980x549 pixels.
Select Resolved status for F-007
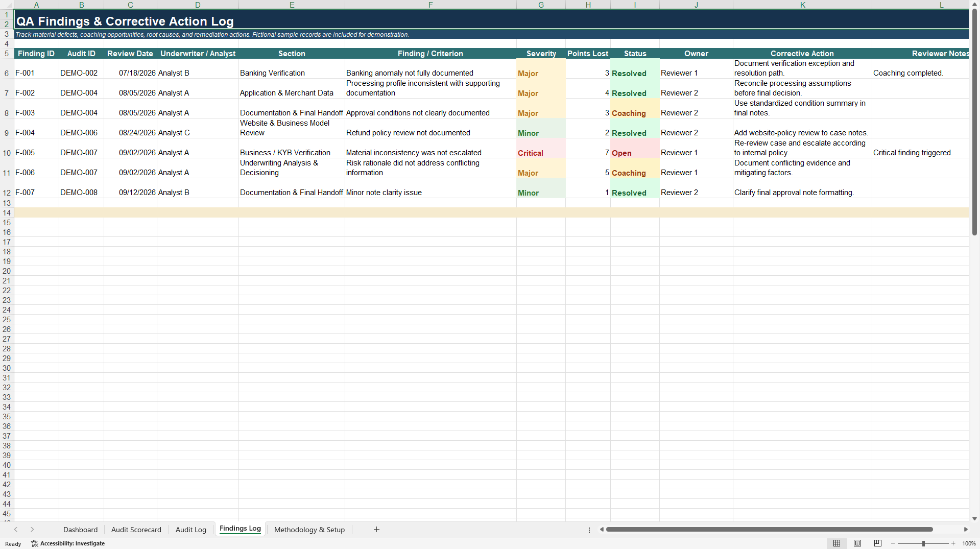point(635,188)
